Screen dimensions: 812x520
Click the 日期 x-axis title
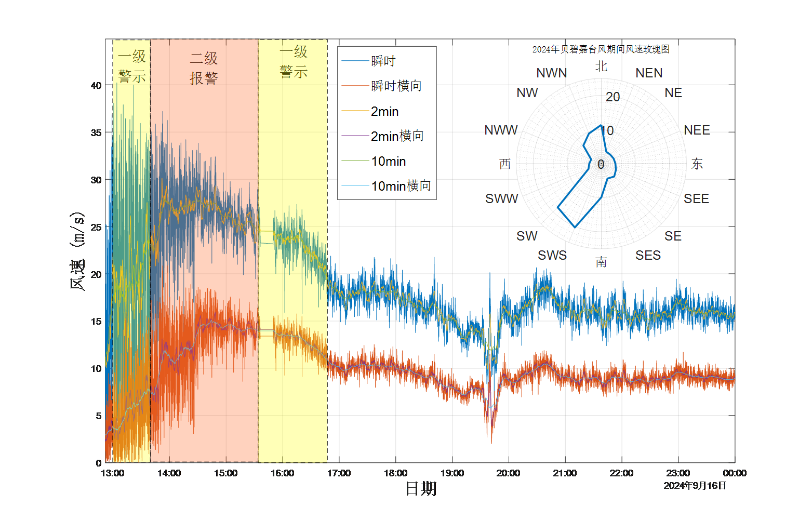(421, 489)
